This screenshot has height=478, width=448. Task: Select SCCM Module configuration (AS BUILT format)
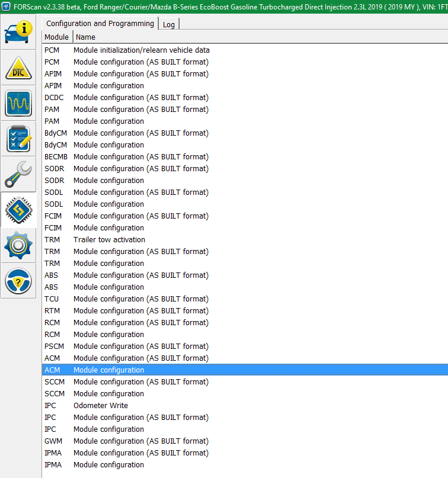point(245,381)
